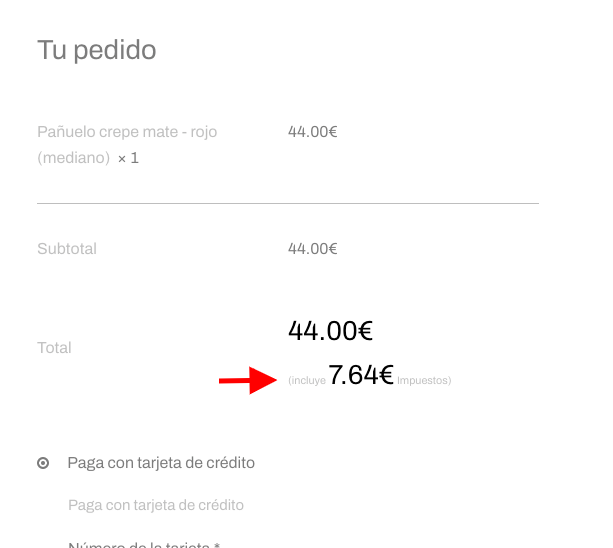The width and height of the screenshot is (613, 548).
Task: Select the credit card payment radio button
Action: click(x=43, y=463)
